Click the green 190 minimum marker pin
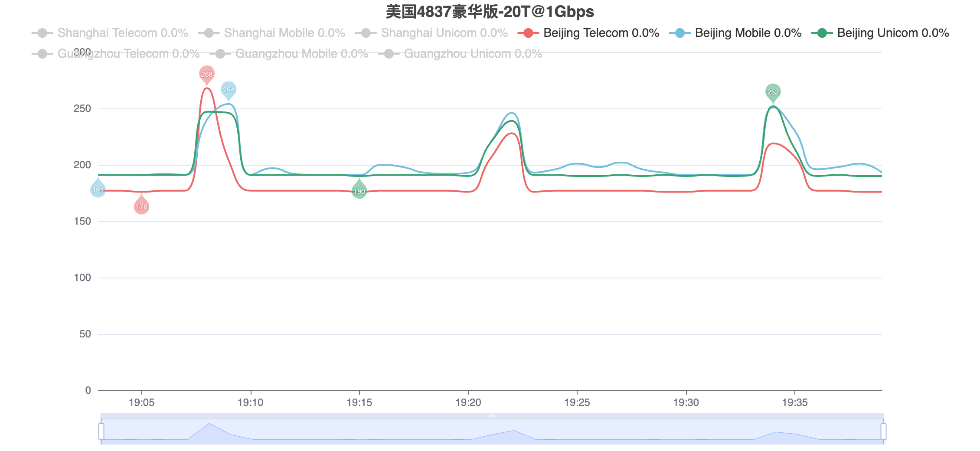 [359, 190]
